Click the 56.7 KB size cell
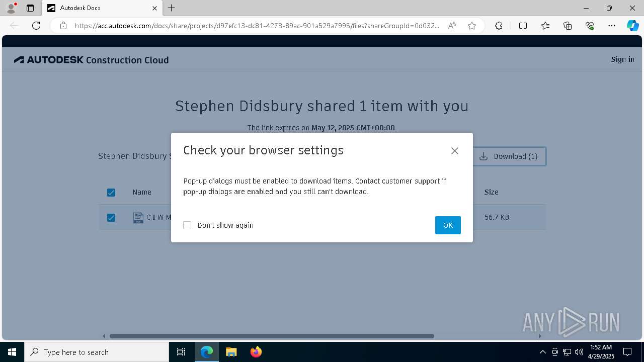This screenshot has height=362, width=644. coord(497,217)
